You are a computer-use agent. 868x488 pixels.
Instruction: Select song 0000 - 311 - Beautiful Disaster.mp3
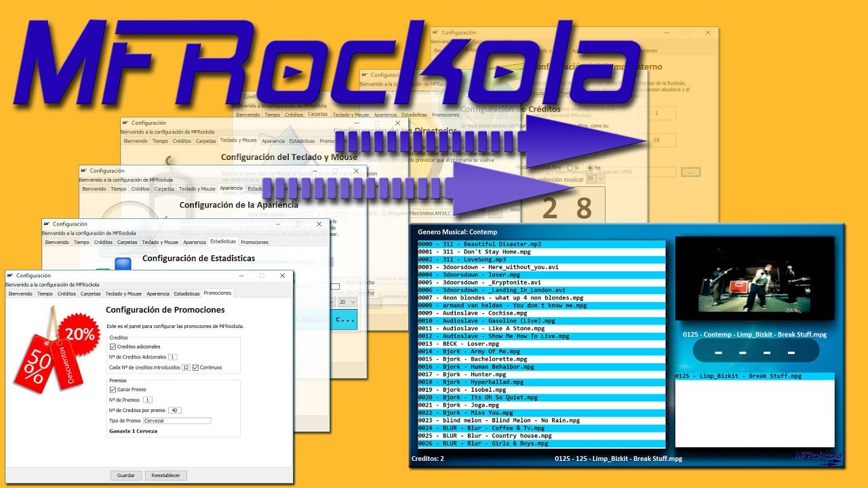pyautogui.click(x=542, y=244)
